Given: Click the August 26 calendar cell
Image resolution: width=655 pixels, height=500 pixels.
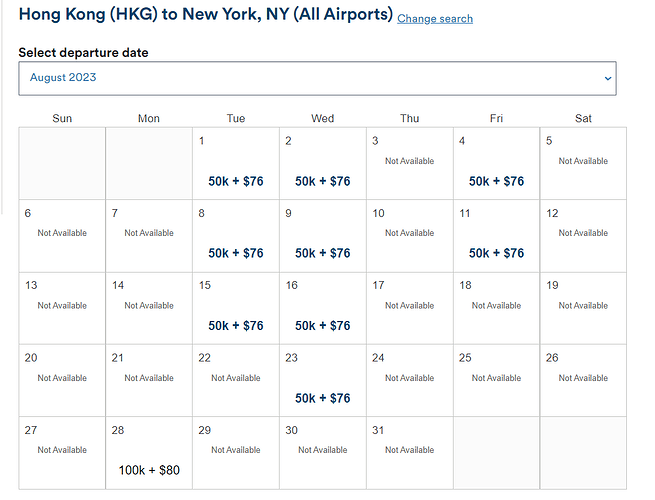Looking at the screenshot, I should (x=583, y=381).
